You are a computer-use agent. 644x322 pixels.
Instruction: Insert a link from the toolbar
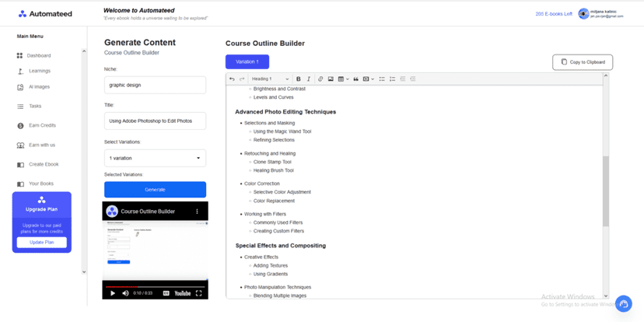(320, 79)
